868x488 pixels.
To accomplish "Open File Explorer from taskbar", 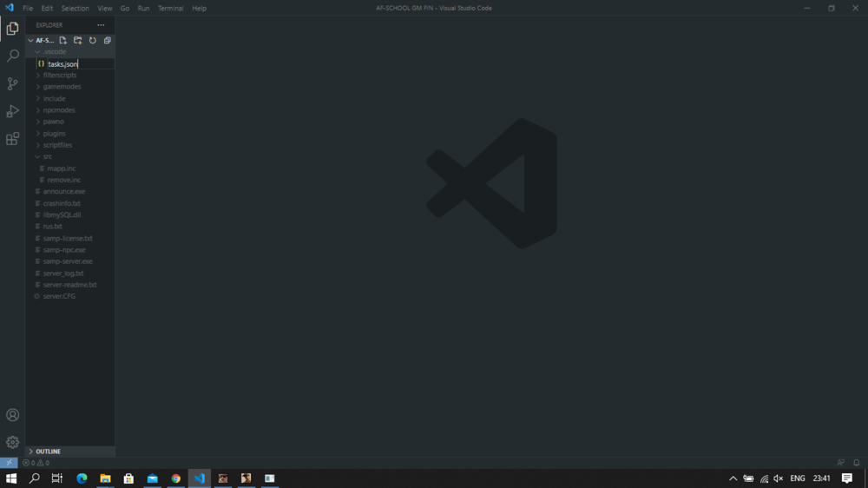I will coord(105,478).
